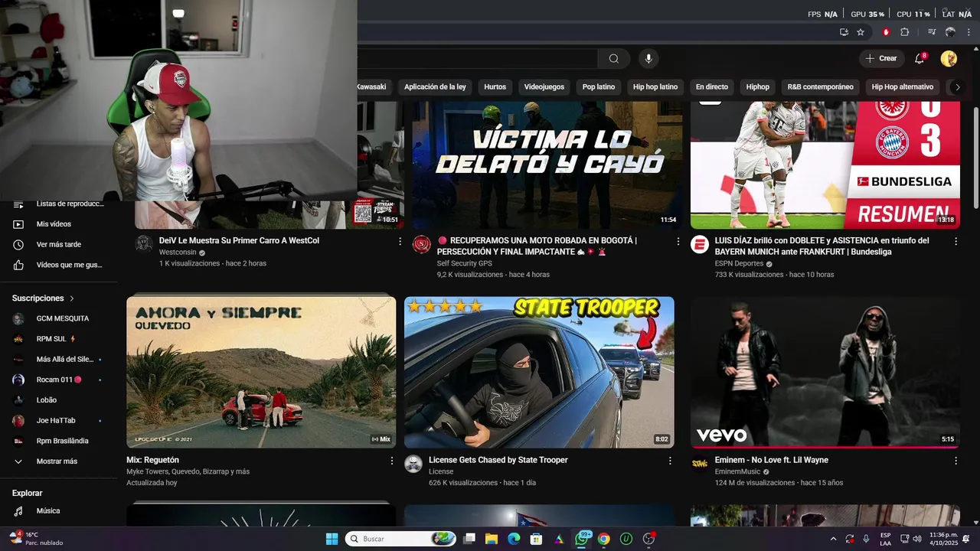Play the Bundesliga Resumen video thumbnail

click(825, 165)
